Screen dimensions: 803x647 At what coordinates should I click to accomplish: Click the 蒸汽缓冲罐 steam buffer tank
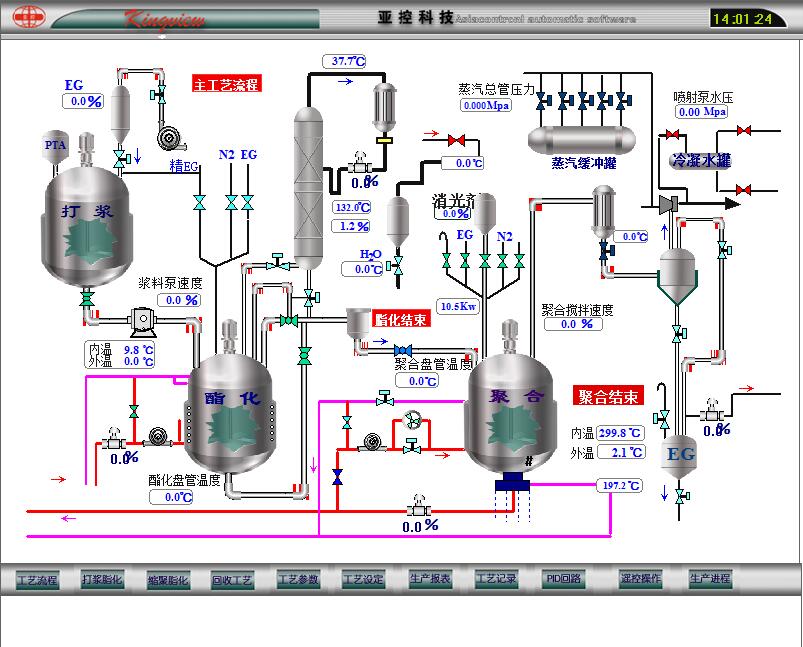tap(582, 140)
